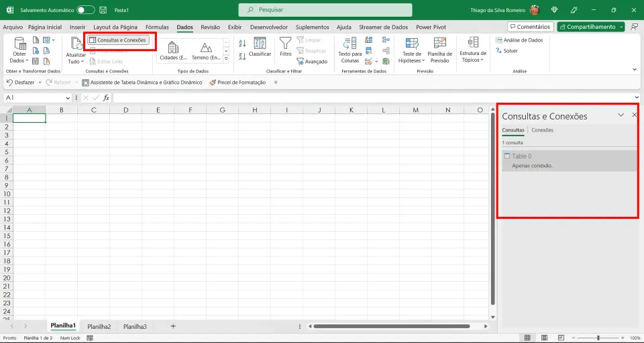Click the Compartilhamento button
This screenshot has width=644, height=343.
coord(590,27)
